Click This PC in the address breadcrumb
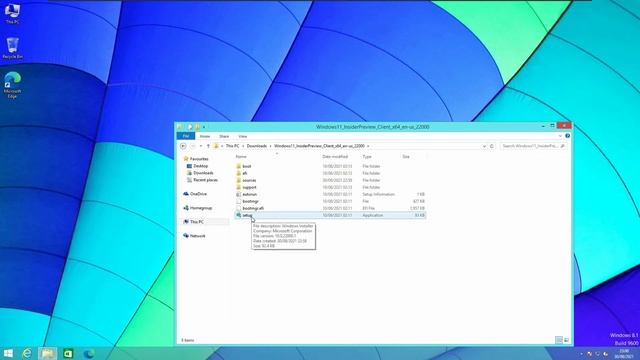Image resolution: width=640 pixels, height=360 pixels. (232, 146)
